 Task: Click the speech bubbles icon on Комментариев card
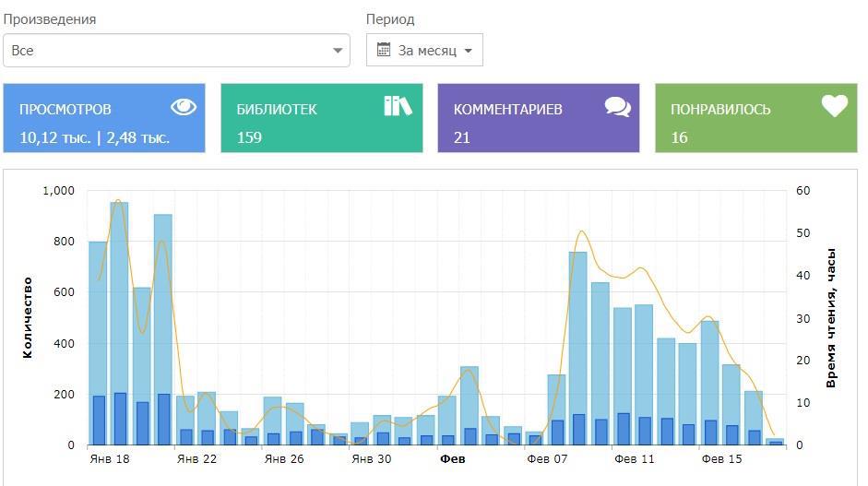tap(617, 107)
